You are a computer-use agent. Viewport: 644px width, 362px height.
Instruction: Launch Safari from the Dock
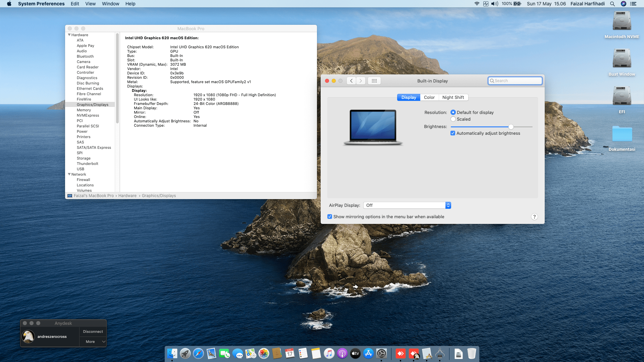[198, 353]
